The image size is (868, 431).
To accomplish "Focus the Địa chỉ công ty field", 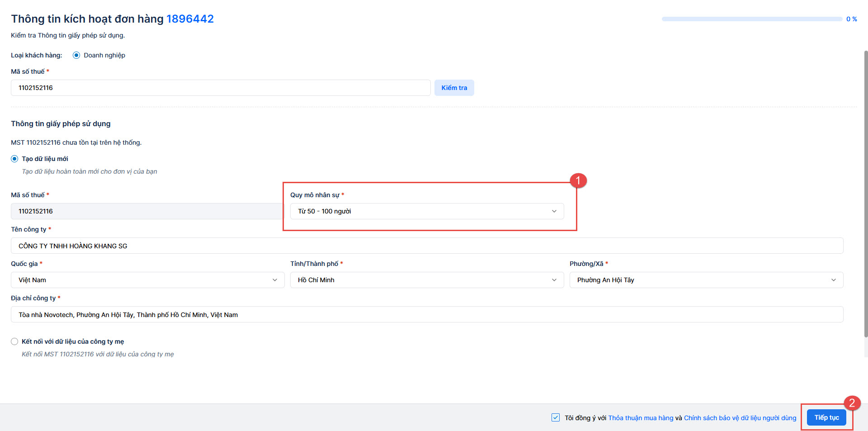I will point(427,314).
